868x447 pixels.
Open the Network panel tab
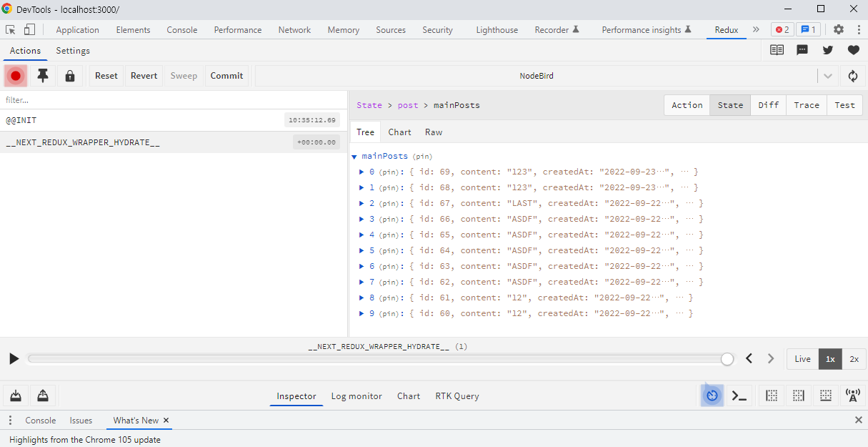pos(294,30)
